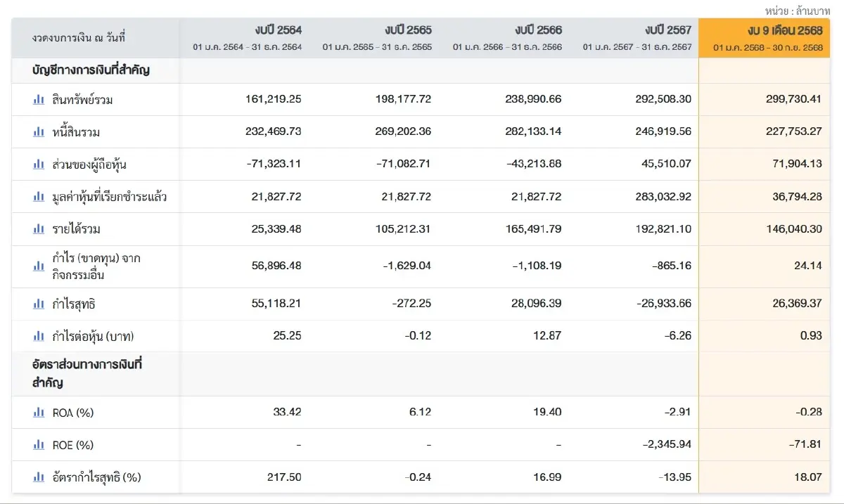Click chart icon beside หนี้สินรวม
The height and width of the screenshot is (504, 844).
pos(39,132)
